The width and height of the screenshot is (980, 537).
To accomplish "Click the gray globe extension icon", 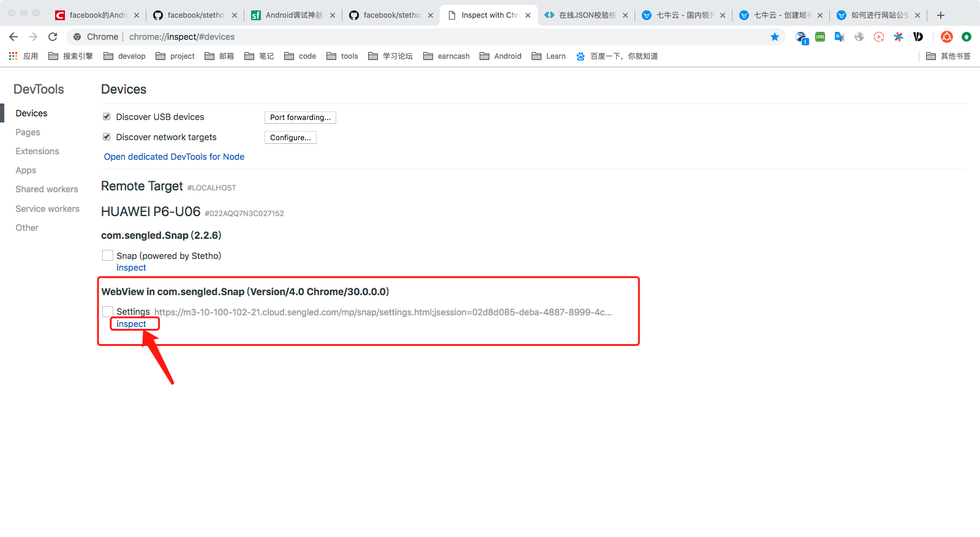I will pyautogui.click(x=859, y=37).
